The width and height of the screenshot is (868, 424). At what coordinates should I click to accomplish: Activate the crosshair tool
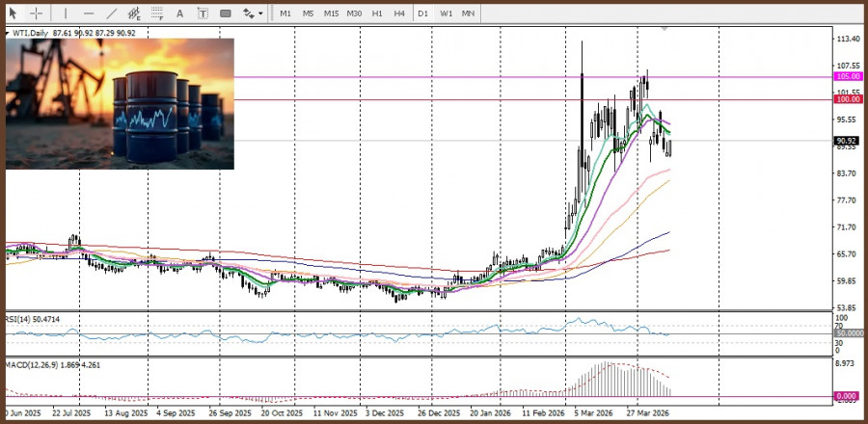click(x=36, y=13)
